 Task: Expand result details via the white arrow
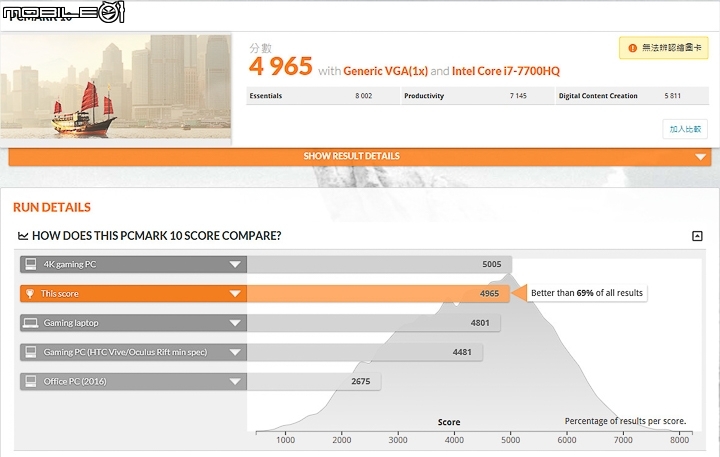(700, 157)
